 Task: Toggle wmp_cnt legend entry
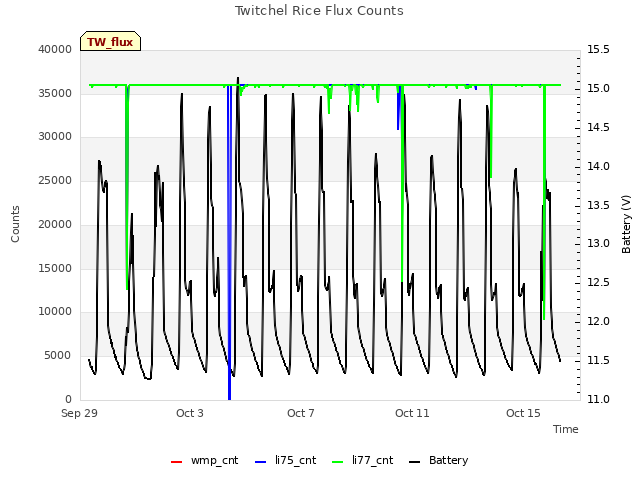pos(204,460)
